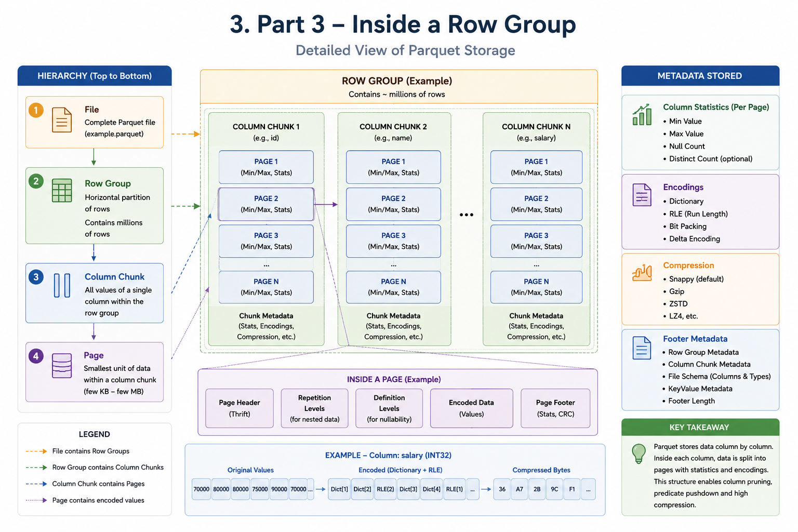Click the Key Takeaway lightbulb icon
The width and height of the screenshot is (798, 532).
(639, 453)
